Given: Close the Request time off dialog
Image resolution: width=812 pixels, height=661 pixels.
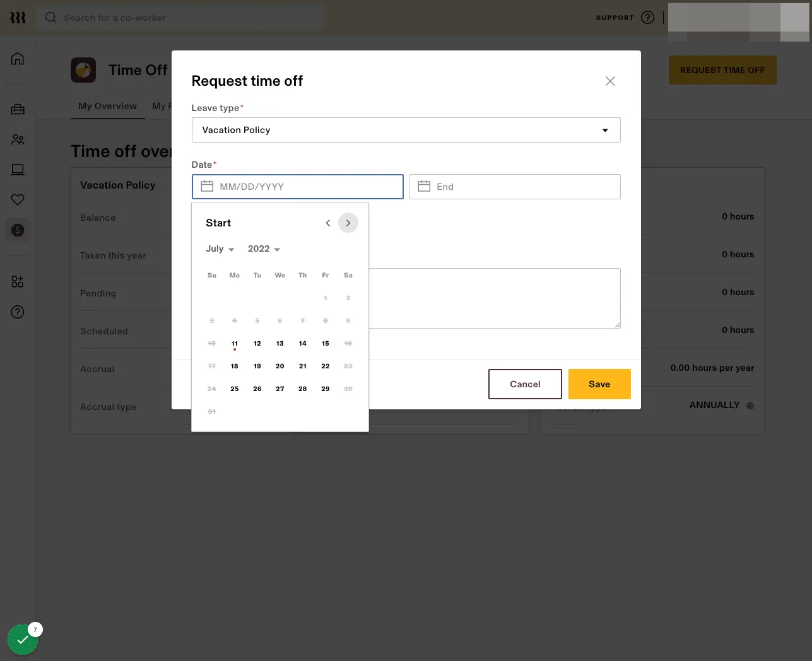Looking at the screenshot, I should (x=610, y=81).
